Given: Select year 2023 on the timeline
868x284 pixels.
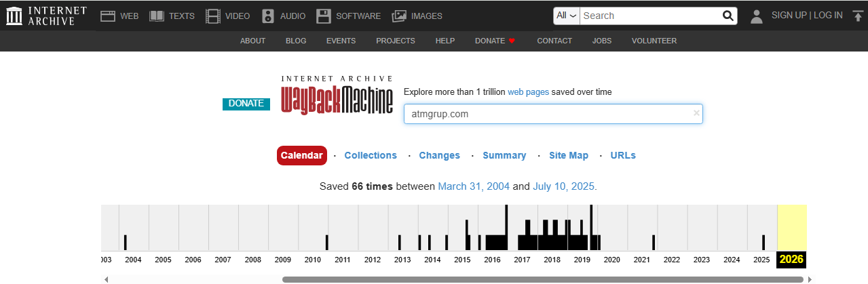Looking at the screenshot, I should (702, 260).
